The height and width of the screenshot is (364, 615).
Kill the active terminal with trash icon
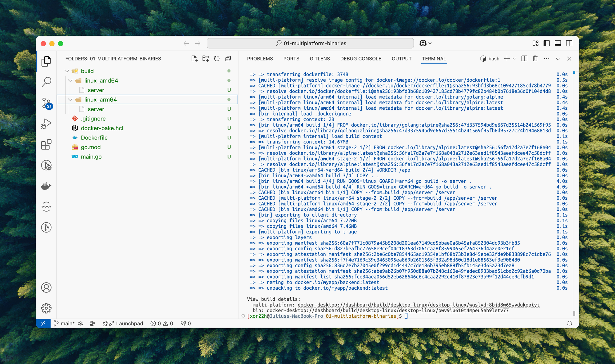[x=535, y=58]
